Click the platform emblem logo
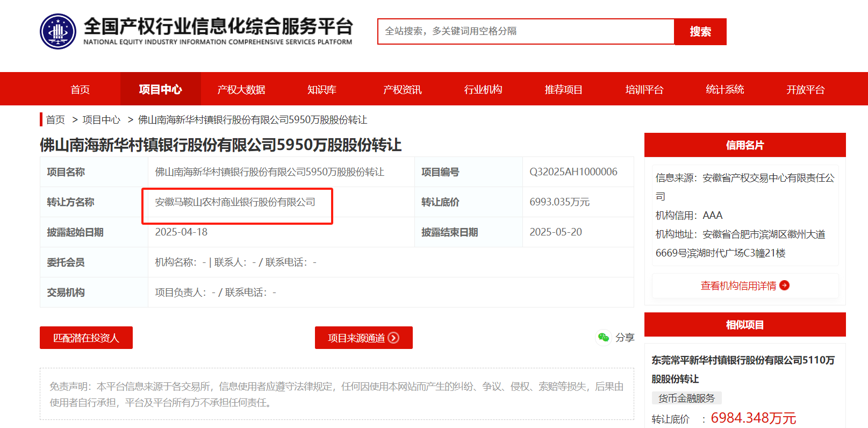 pyautogui.click(x=58, y=31)
